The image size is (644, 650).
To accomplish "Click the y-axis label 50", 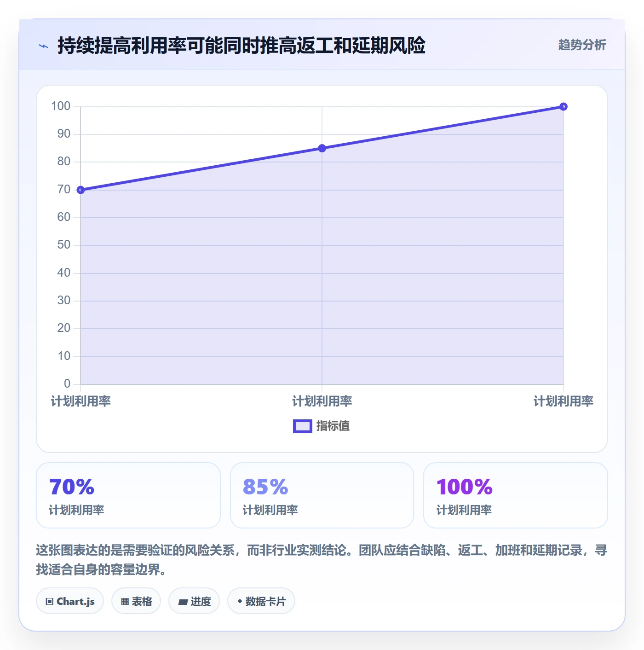I will coord(64,245).
